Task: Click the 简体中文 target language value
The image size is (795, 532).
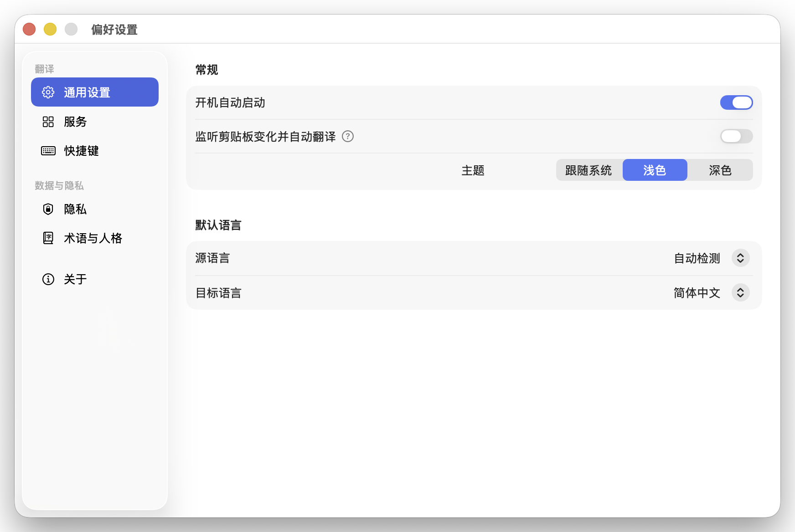Action: [x=697, y=293]
